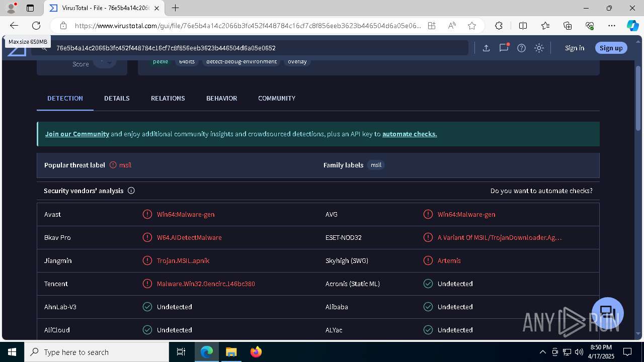
Task: Click the Read aloud icon in address bar
Action: (x=452, y=26)
